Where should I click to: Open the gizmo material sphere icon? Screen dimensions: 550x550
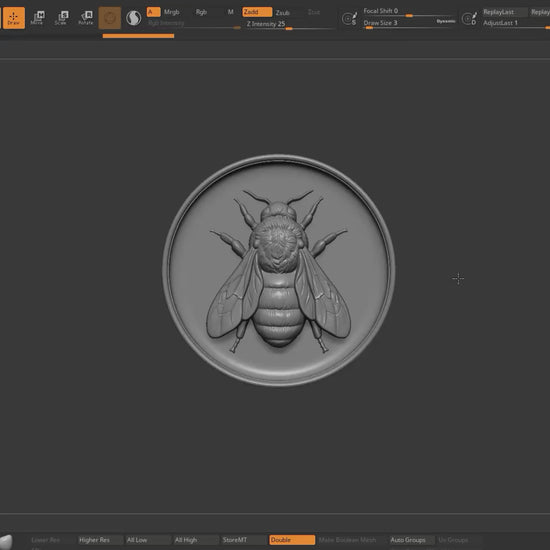(110, 18)
